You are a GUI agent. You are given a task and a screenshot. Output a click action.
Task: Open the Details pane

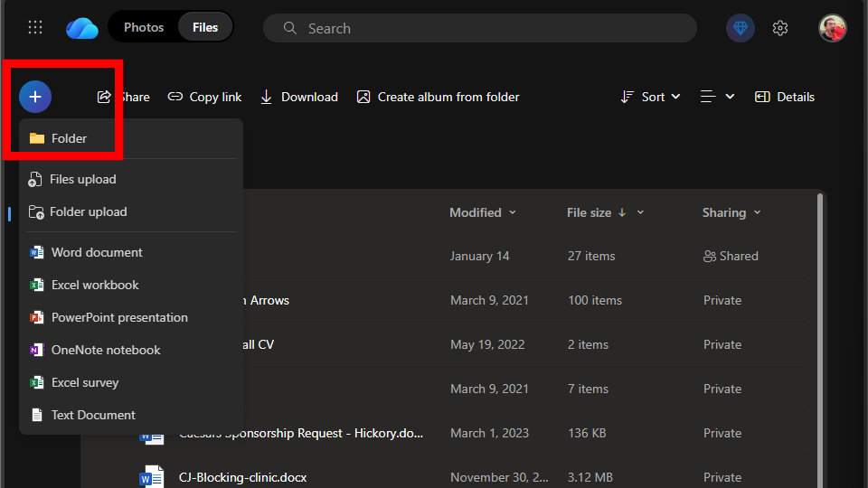[785, 97]
